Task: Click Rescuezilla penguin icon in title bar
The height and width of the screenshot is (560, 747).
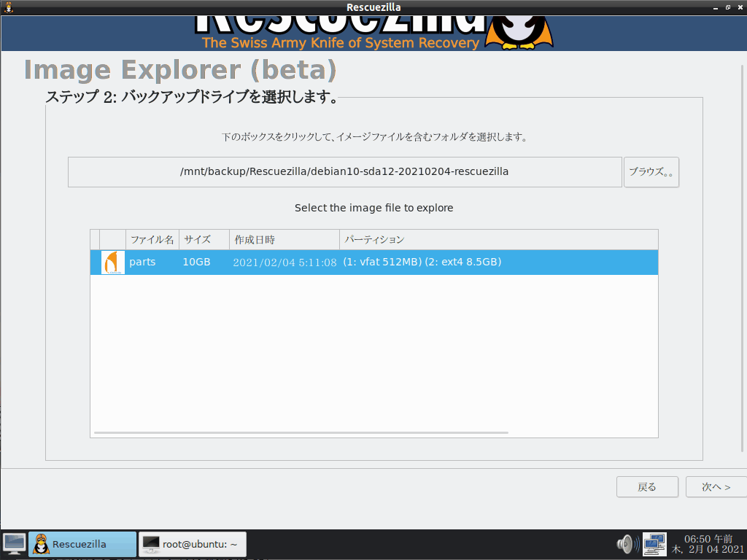Action: click(8, 7)
